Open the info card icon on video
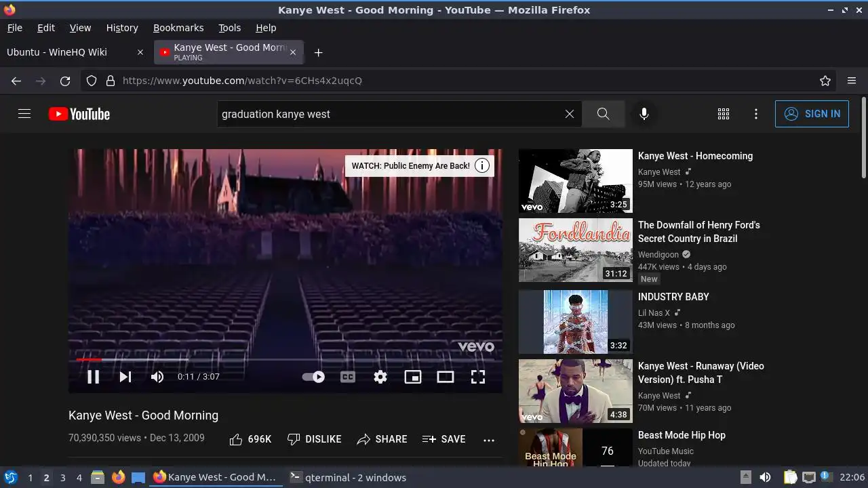868x488 pixels. click(482, 165)
